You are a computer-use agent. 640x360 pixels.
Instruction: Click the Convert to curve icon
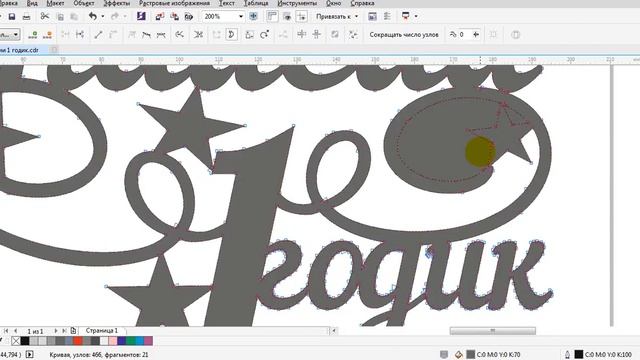pyautogui.click(x=113, y=35)
